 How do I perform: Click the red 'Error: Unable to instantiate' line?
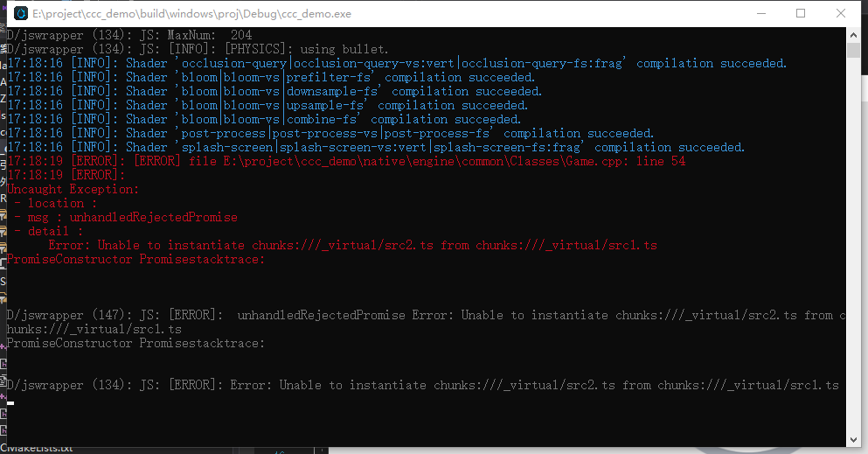(352, 245)
